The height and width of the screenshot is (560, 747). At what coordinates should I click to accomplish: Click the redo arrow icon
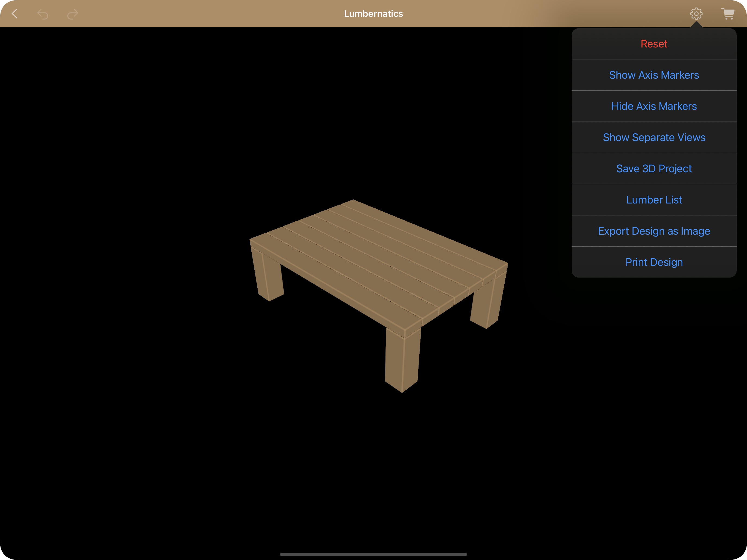72,14
